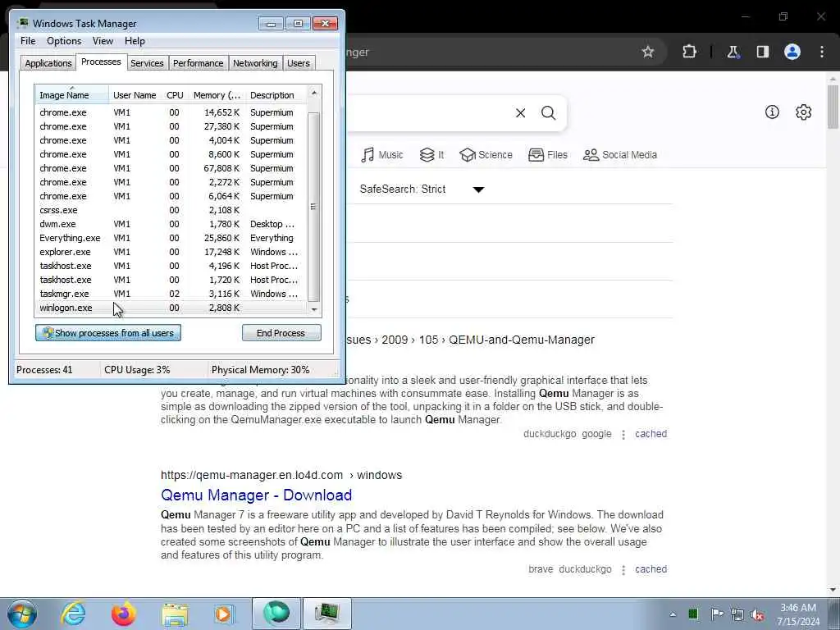Open the SafeSearch Strict dropdown
This screenshot has height=630, width=840.
coord(422,189)
